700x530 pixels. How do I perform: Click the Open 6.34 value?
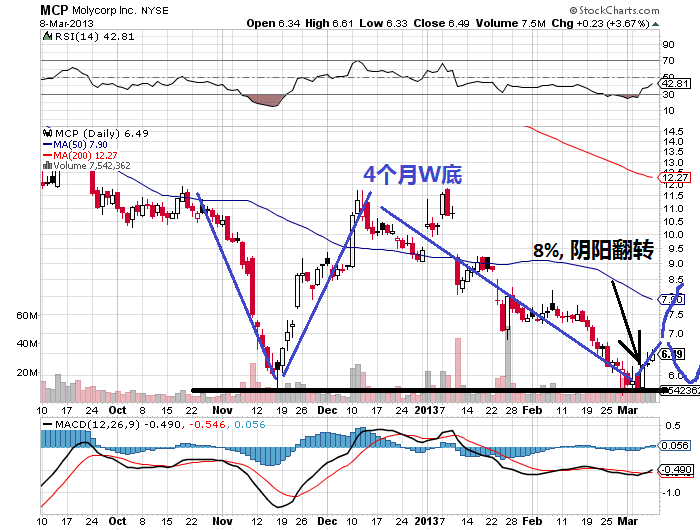273,23
